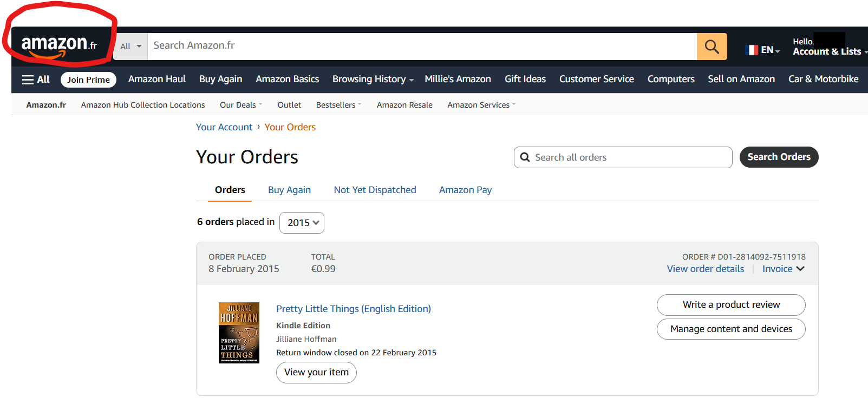Select the Orders tab
The width and height of the screenshot is (868, 404).
[x=230, y=190]
